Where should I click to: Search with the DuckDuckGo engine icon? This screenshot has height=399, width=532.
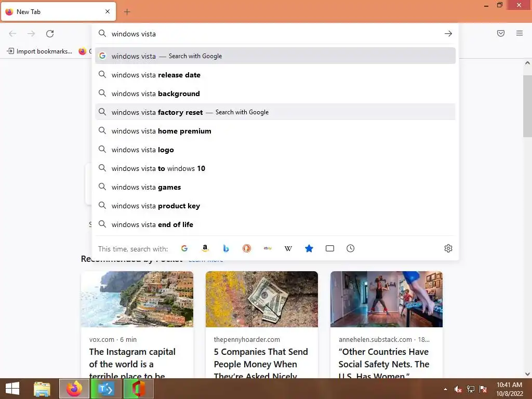pyautogui.click(x=247, y=248)
